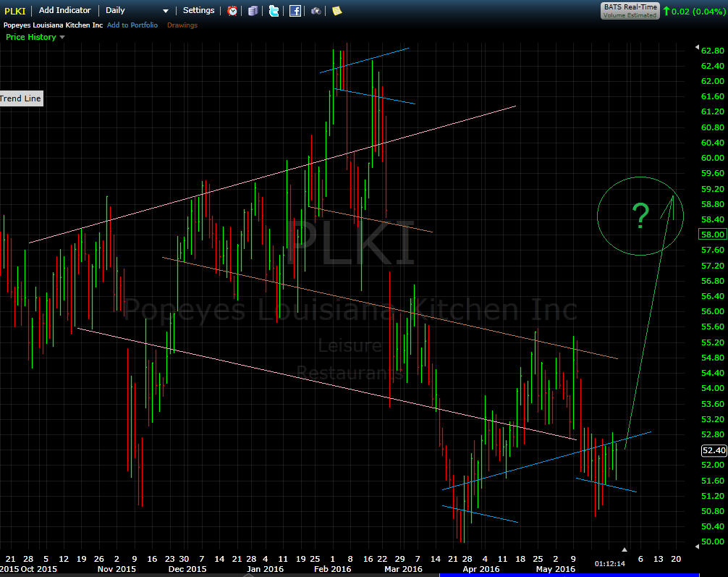Click the 52.40 current price label
The width and height of the screenshot is (728, 577).
[714, 450]
